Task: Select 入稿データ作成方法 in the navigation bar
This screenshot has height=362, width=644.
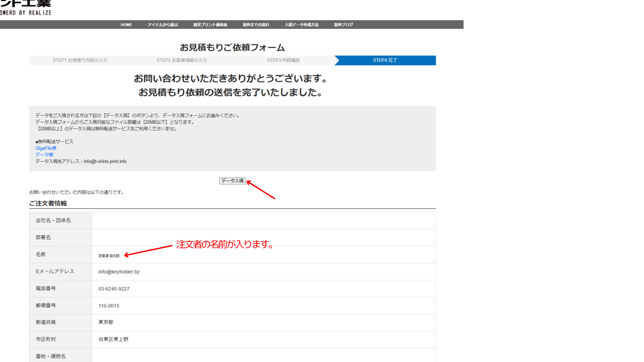Action: pyautogui.click(x=301, y=25)
